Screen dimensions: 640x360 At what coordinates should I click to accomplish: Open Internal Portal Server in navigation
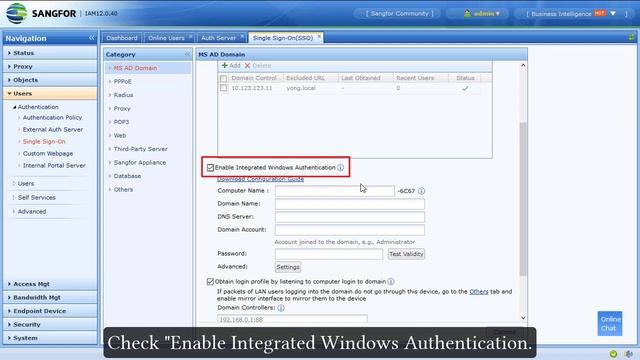(54, 165)
